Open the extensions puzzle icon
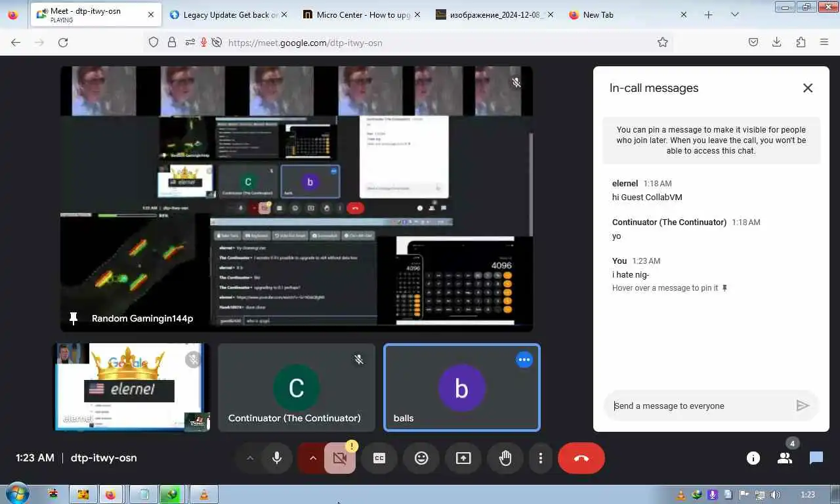Image resolution: width=840 pixels, height=504 pixels. 801,42
